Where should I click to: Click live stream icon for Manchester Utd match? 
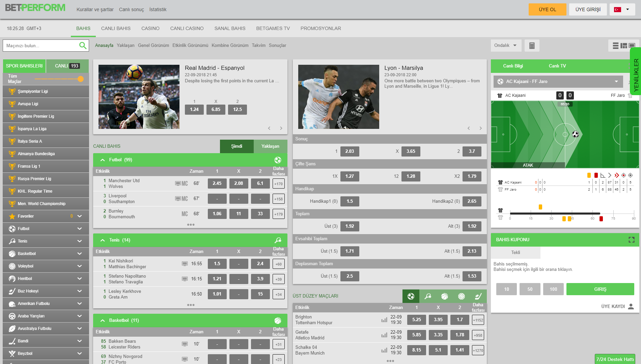[178, 184]
